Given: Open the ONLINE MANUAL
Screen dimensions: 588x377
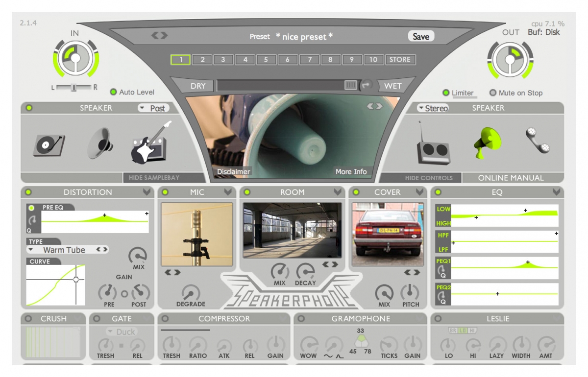Looking at the screenshot, I should pyautogui.click(x=511, y=178).
